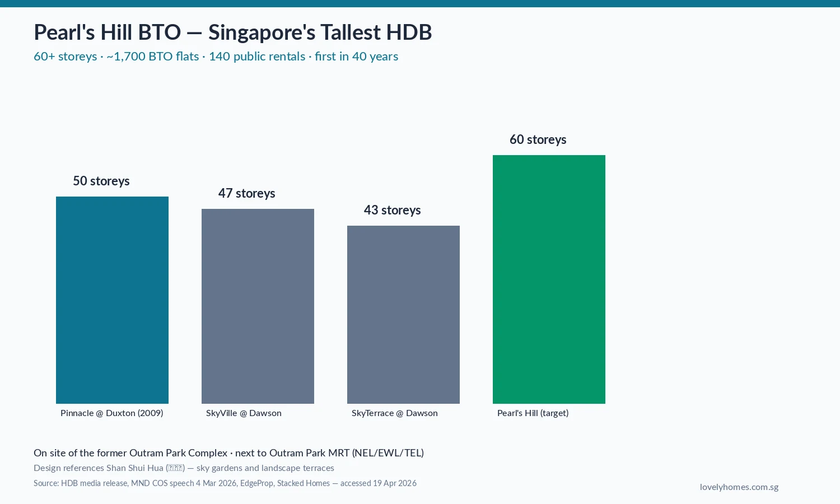Viewport: 840px width, 504px height.
Task: Open the lovelyhomes.com.sg website link
Action: (x=739, y=487)
